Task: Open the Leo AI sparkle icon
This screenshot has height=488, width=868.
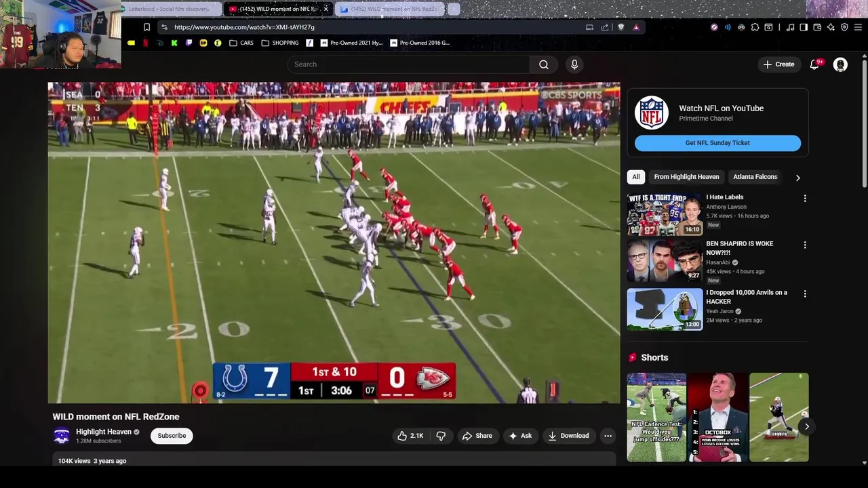Action: point(831,27)
